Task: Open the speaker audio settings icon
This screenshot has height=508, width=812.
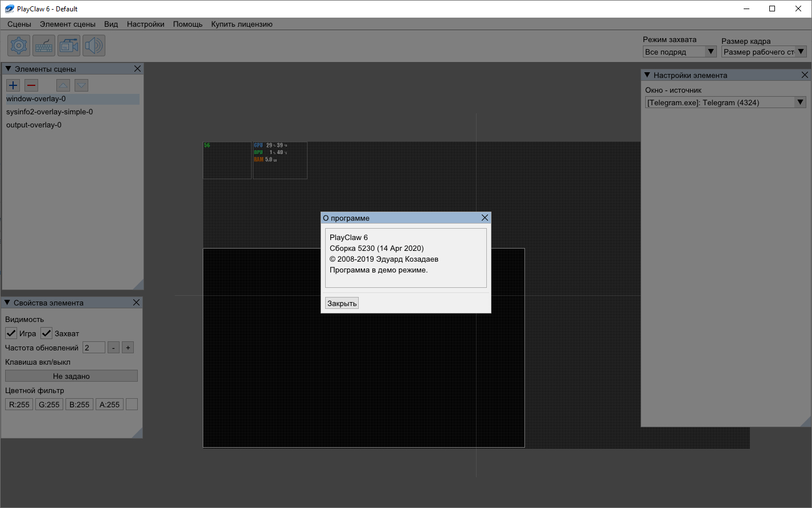Action: coord(94,46)
